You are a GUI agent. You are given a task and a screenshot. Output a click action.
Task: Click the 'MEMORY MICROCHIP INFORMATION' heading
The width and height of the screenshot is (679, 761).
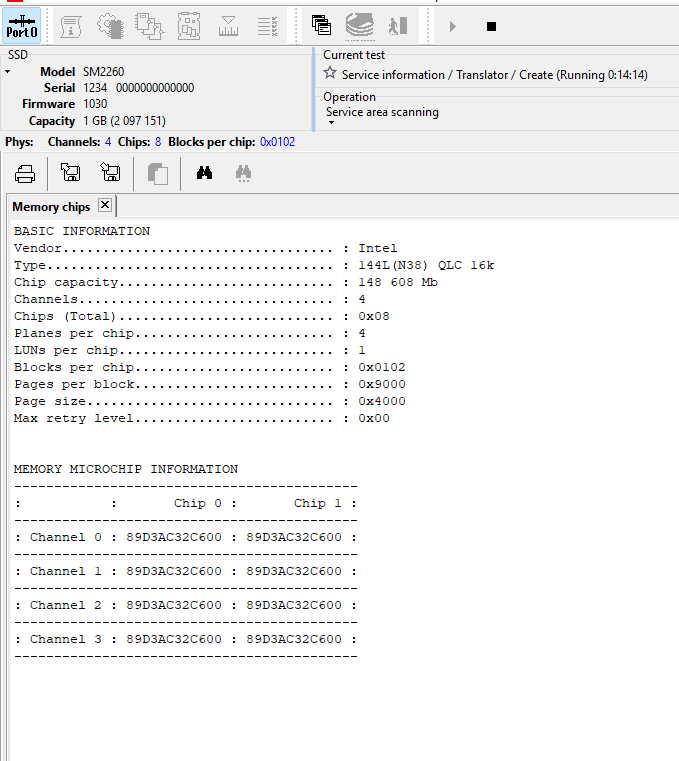point(126,469)
